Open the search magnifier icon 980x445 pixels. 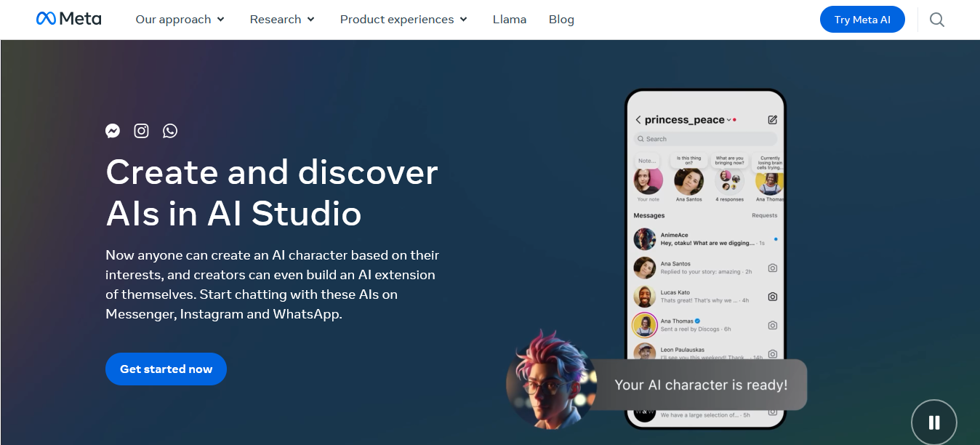(937, 20)
